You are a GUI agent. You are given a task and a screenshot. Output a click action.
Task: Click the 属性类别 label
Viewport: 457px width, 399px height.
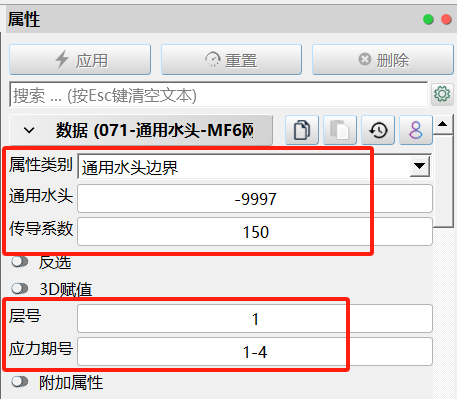(x=41, y=165)
